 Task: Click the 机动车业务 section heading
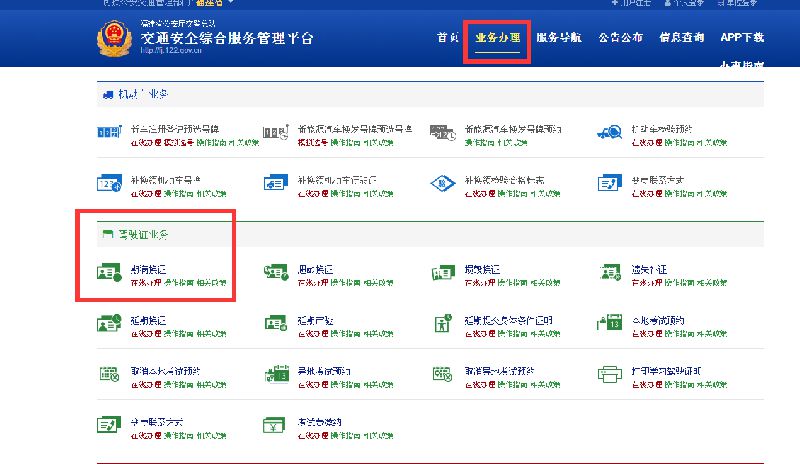coord(143,94)
